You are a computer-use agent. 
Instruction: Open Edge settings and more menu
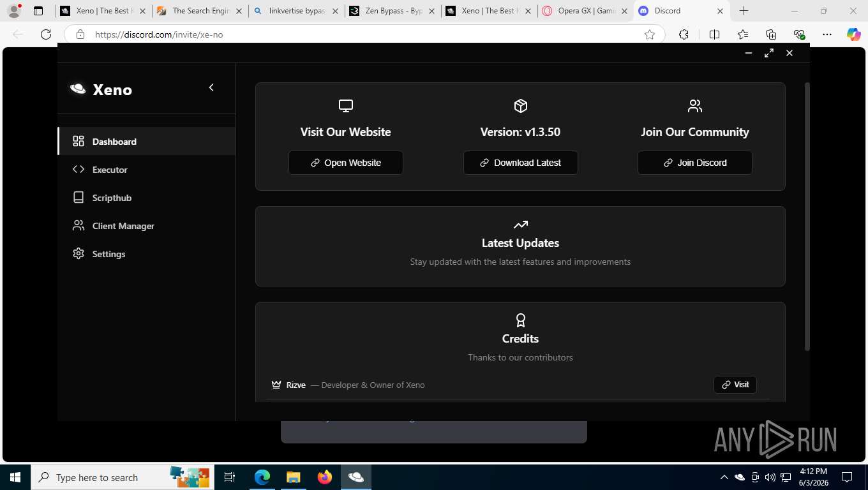point(827,34)
